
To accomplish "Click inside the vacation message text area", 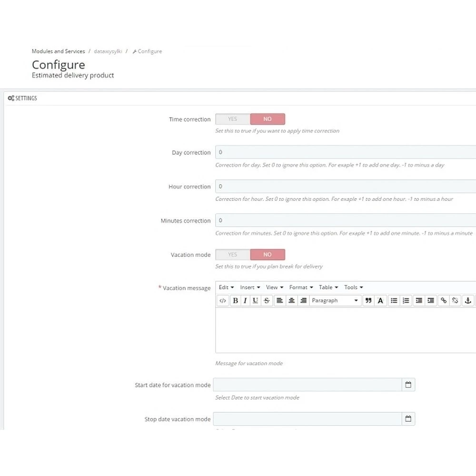I will 346,330.
